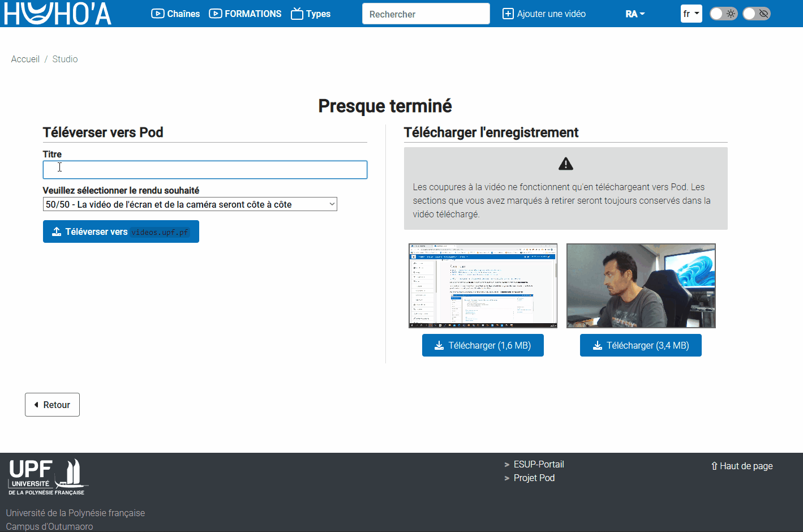Open the Chaînes menu
Viewport: 803px width, 532px height.
(175, 14)
